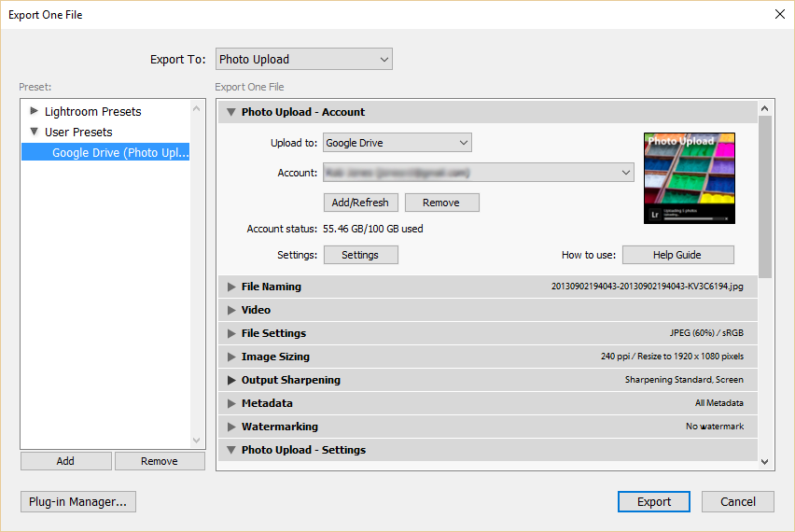This screenshot has width=795, height=532.
Task: Expand the Video section
Action: 231,310
